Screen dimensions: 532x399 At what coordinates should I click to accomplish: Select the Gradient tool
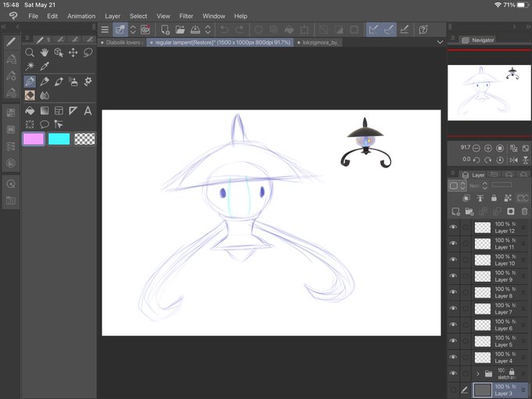click(x=45, y=110)
